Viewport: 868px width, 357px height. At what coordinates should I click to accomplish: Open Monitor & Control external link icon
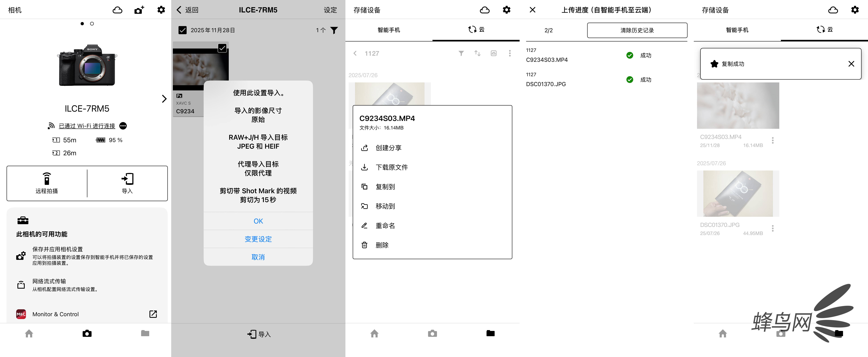pos(153,314)
